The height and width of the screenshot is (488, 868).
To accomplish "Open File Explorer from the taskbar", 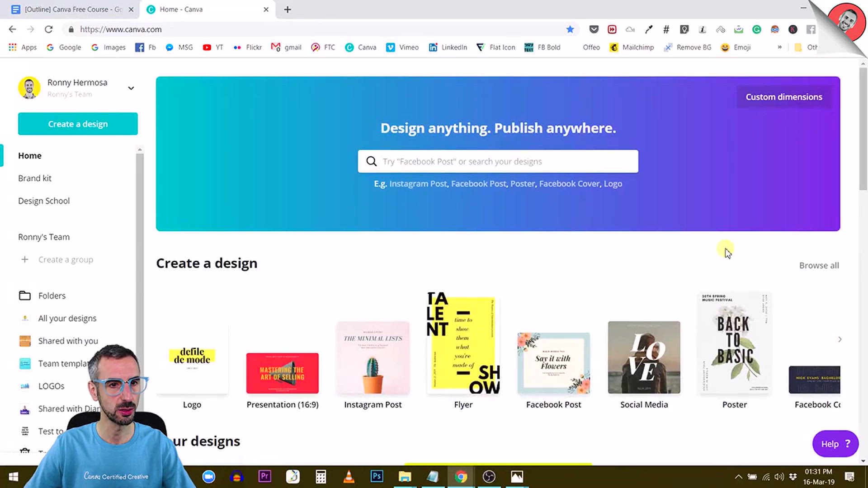I will coord(405,476).
